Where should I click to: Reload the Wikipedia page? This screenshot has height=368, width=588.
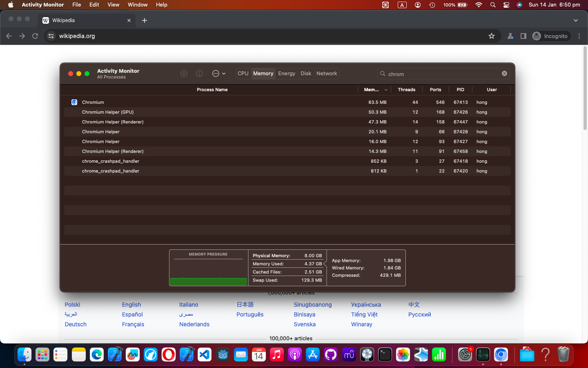coord(35,36)
